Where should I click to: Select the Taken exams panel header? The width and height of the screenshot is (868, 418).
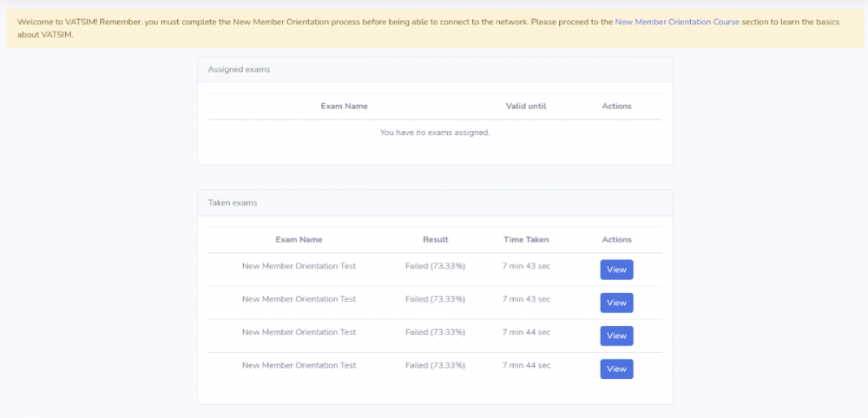233,203
